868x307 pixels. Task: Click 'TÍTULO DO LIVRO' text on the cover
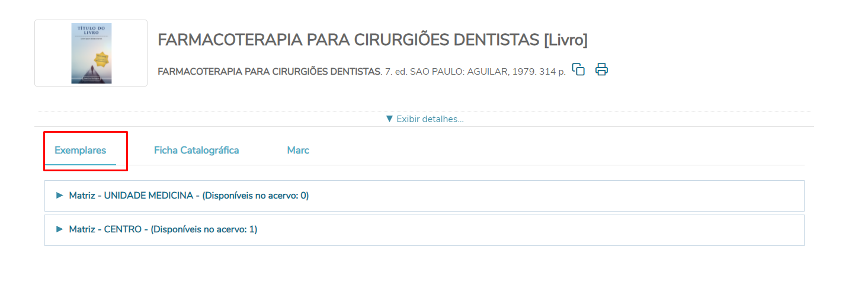pos(91,32)
